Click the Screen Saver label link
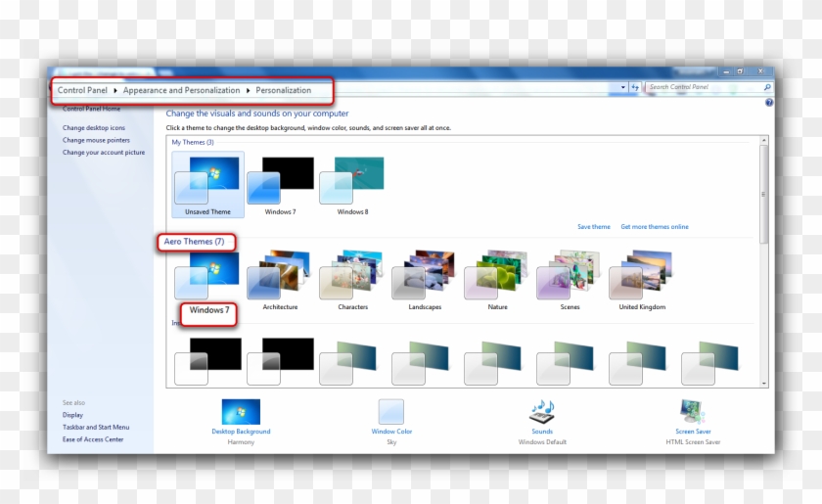 pos(693,432)
